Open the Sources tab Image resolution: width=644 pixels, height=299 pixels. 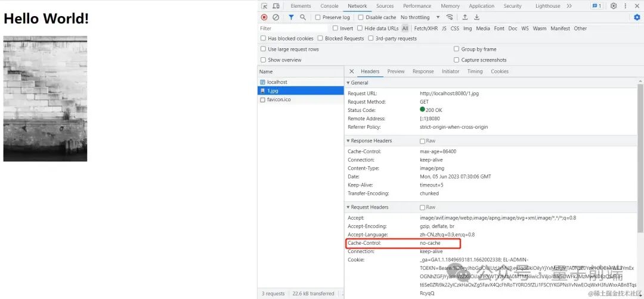(385, 6)
